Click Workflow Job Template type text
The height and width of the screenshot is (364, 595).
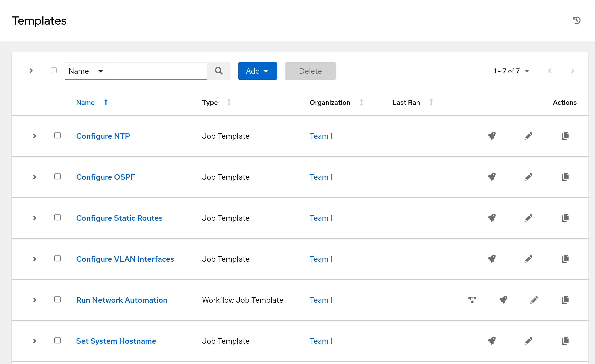(x=243, y=300)
